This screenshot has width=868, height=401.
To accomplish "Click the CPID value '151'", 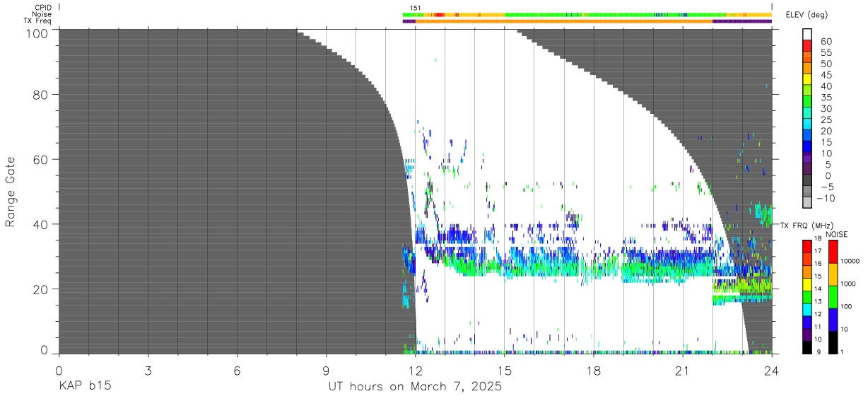I will click(x=416, y=8).
